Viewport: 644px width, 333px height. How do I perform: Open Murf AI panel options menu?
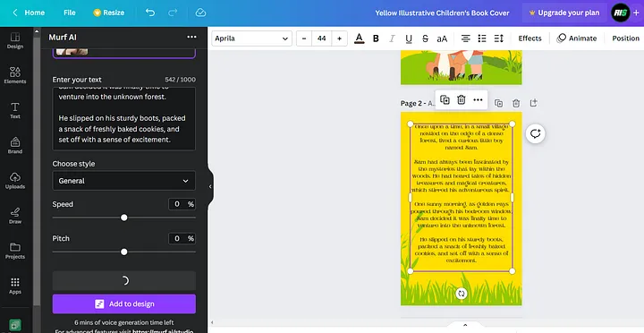click(191, 37)
